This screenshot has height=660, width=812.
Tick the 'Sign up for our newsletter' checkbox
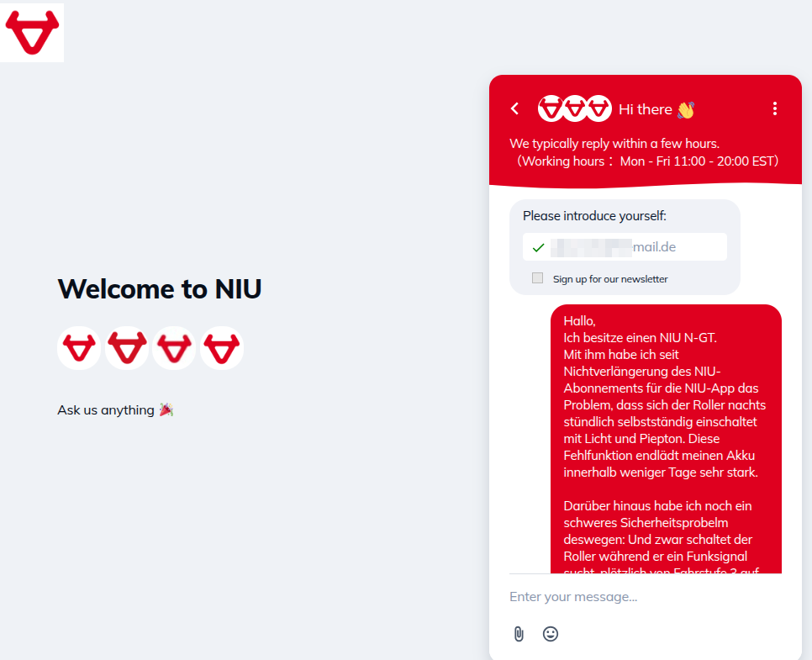click(x=538, y=278)
